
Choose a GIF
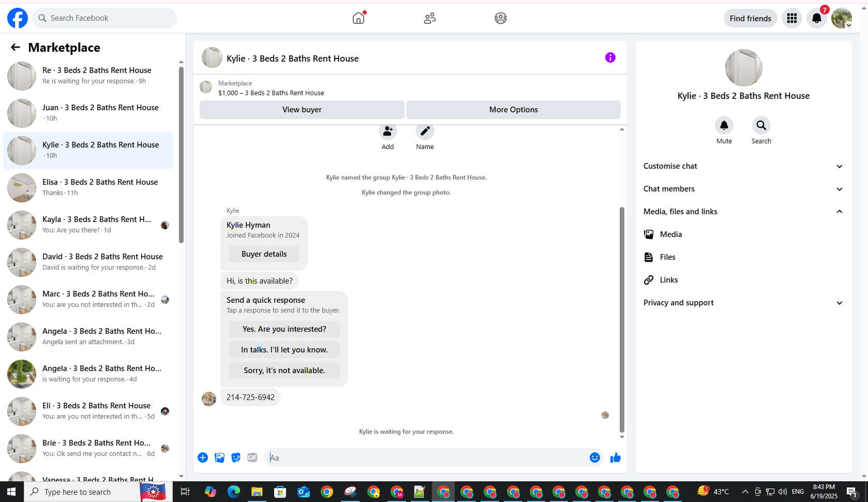(252, 457)
